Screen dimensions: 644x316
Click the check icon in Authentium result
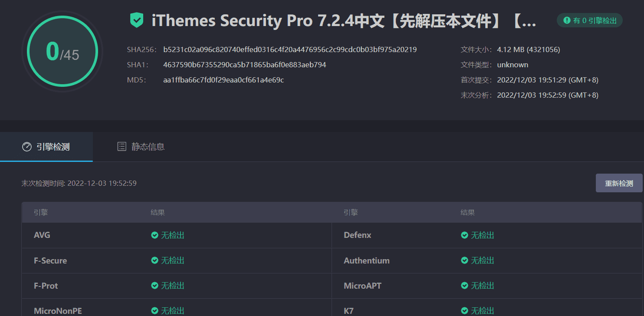(464, 260)
